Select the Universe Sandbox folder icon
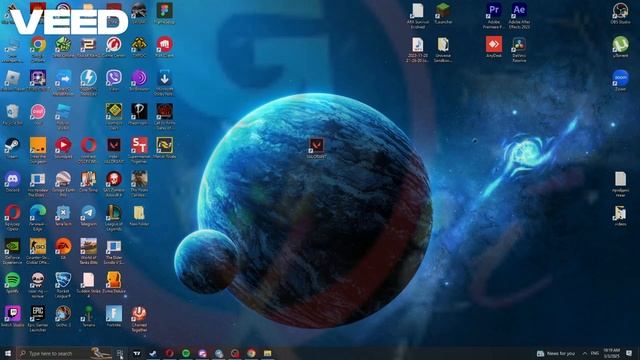This screenshot has width=640, height=360. point(443,44)
